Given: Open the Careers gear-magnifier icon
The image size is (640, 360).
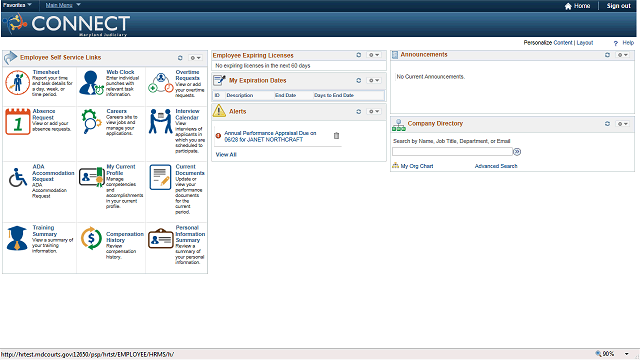Looking at the screenshot, I should point(91,121).
